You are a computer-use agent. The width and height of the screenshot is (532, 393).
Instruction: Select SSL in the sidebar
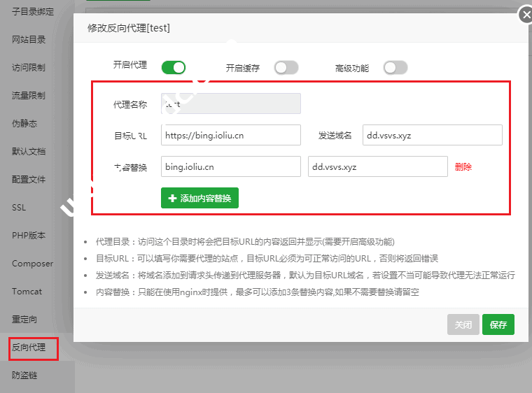(x=19, y=208)
